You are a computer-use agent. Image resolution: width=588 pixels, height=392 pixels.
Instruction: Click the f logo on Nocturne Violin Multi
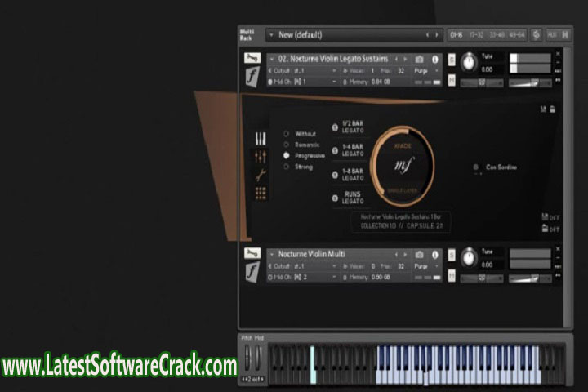[252, 272]
